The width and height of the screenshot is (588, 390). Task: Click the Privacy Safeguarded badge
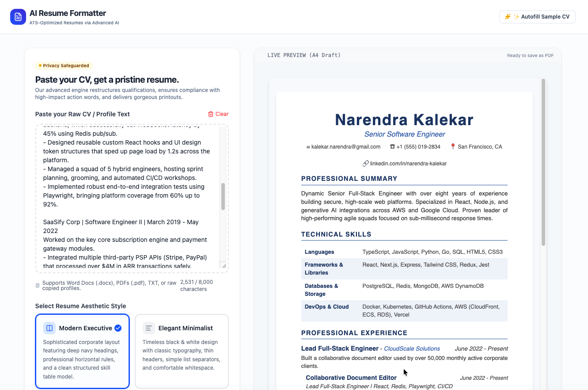click(64, 65)
